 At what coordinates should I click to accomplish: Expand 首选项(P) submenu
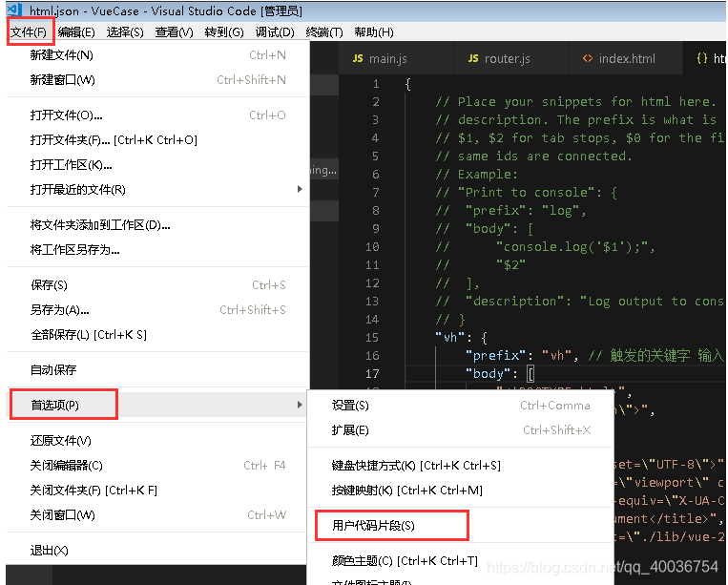pyautogui.click(x=157, y=405)
